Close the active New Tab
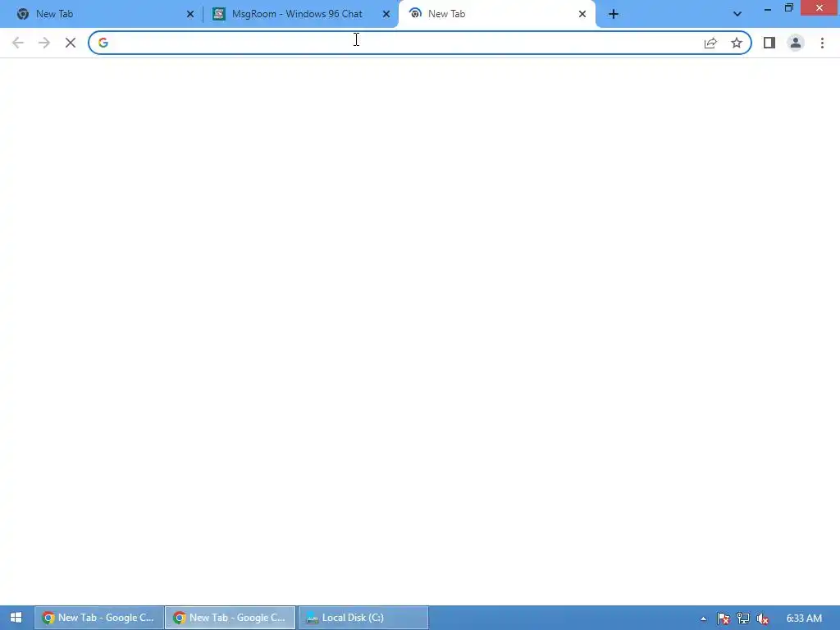Viewport: 840px width, 630px height. (582, 15)
